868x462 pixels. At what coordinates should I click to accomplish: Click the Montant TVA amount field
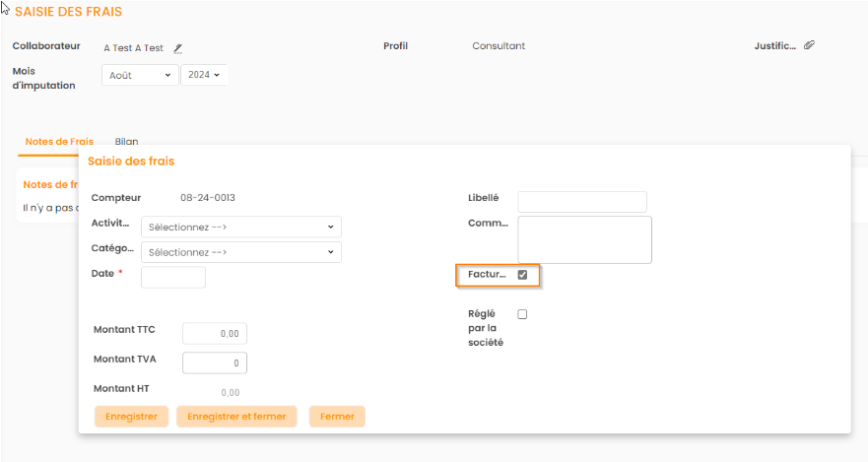[215, 363]
